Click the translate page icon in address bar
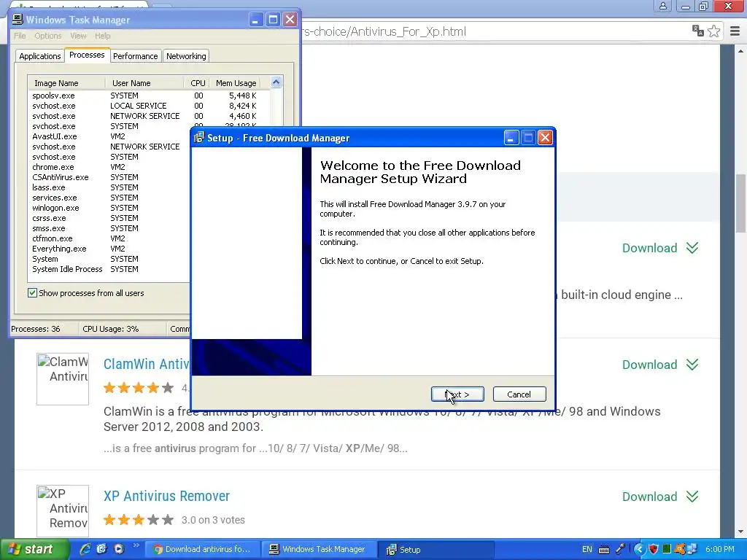Screen dimensions: 747x560 (698, 31)
